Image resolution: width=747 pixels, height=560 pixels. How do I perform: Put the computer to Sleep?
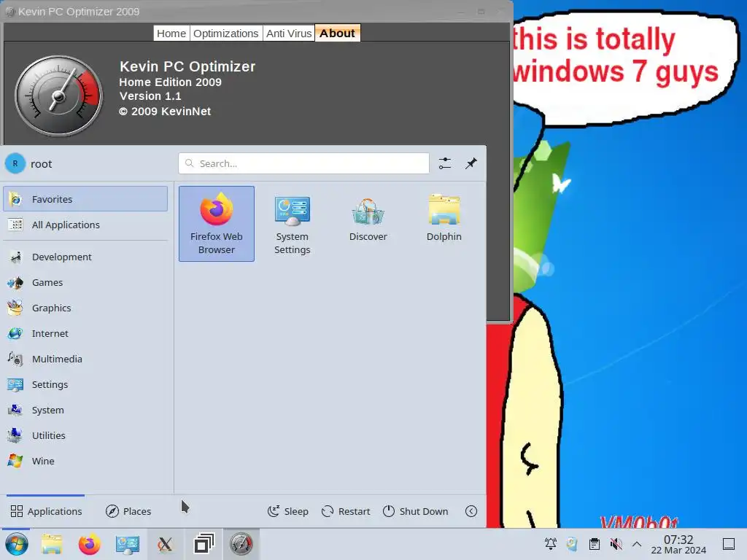[x=288, y=511]
